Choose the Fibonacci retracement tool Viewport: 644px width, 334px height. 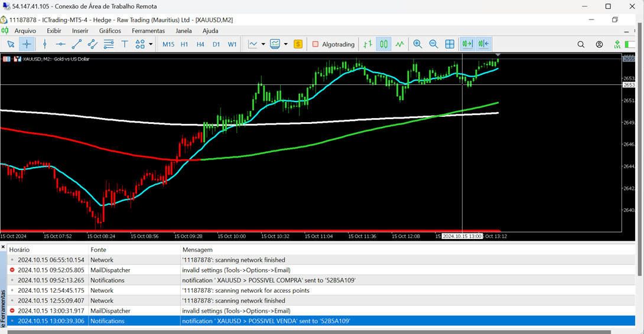(109, 44)
